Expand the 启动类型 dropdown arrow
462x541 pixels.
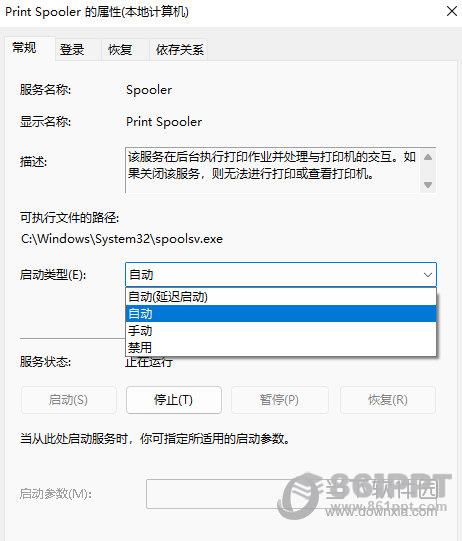coord(427,275)
